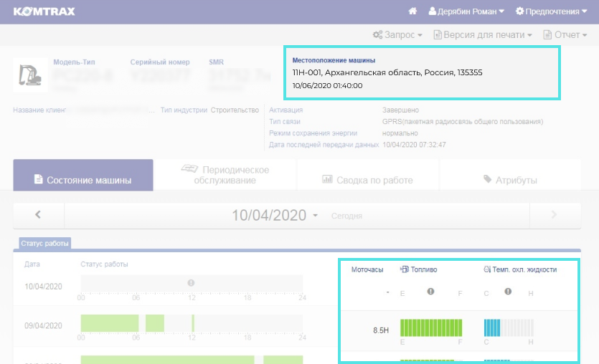
Task: Click the first green work block on 09/04/2020
Action: (110, 323)
